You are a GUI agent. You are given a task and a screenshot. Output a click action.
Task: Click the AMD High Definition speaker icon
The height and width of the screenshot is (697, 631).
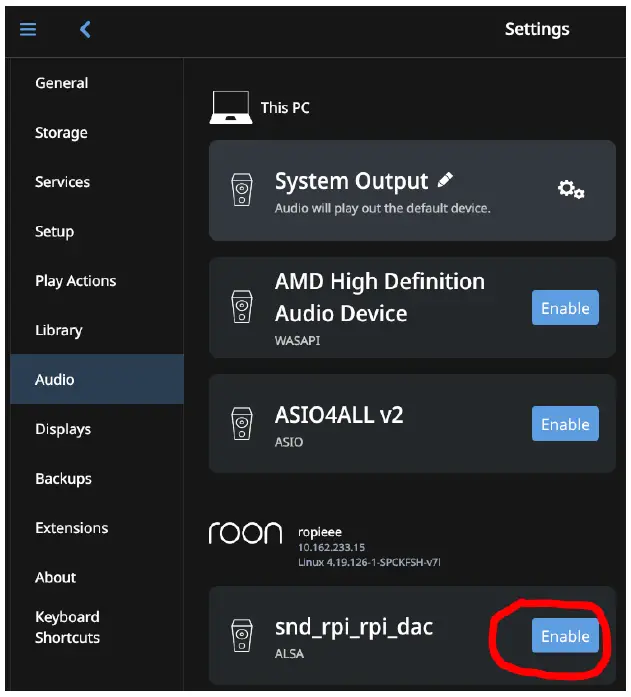pos(241,306)
